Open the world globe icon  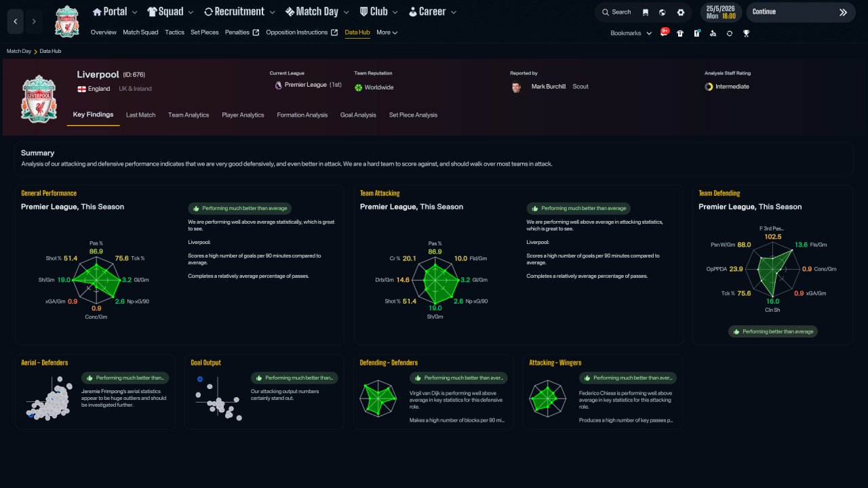point(662,12)
